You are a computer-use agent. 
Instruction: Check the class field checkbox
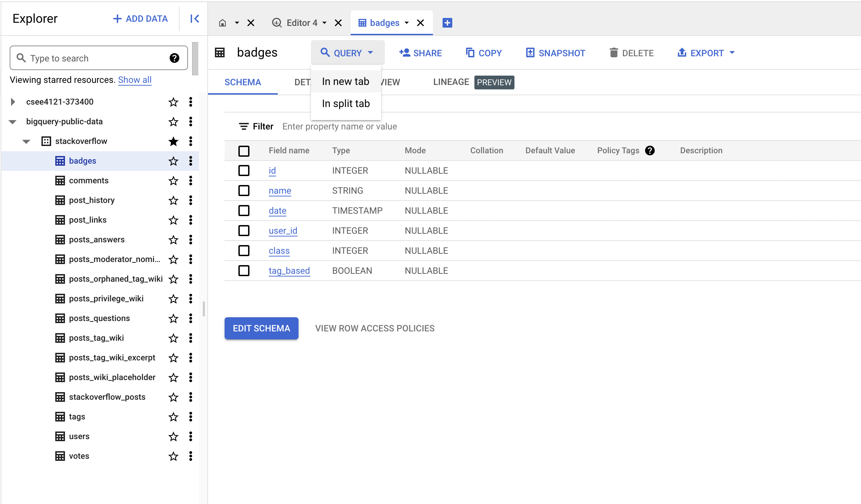[x=244, y=251]
